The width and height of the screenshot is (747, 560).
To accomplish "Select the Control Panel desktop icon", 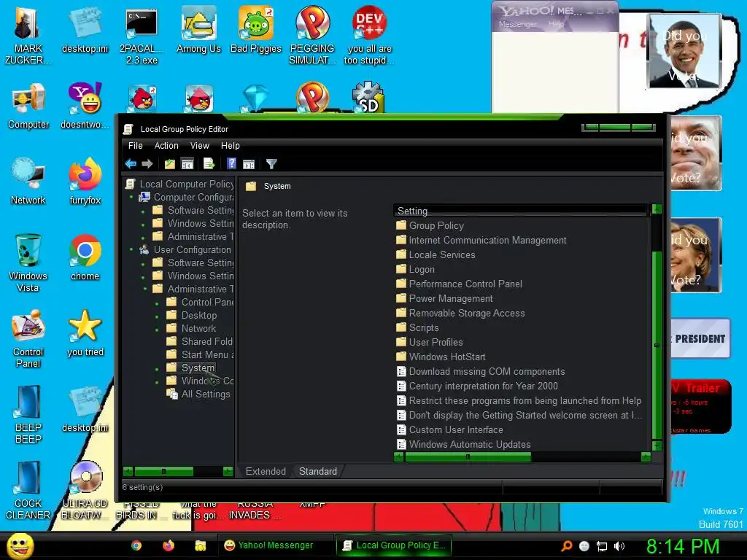I will point(28,339).
